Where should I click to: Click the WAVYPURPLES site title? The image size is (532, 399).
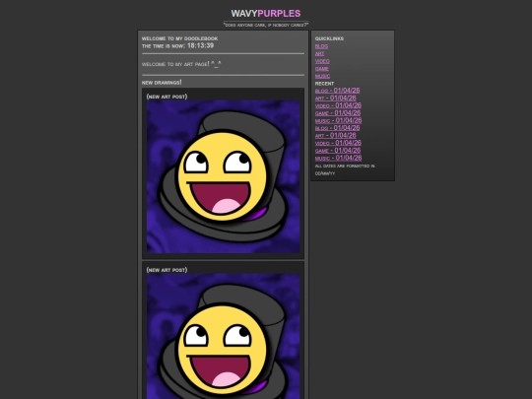tap(266, 14)
